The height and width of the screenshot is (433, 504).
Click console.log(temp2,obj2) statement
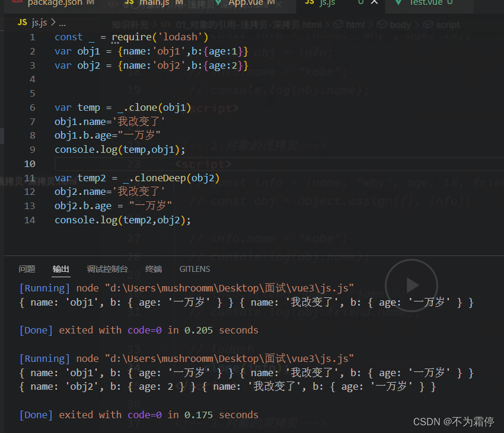click(123, 220)
